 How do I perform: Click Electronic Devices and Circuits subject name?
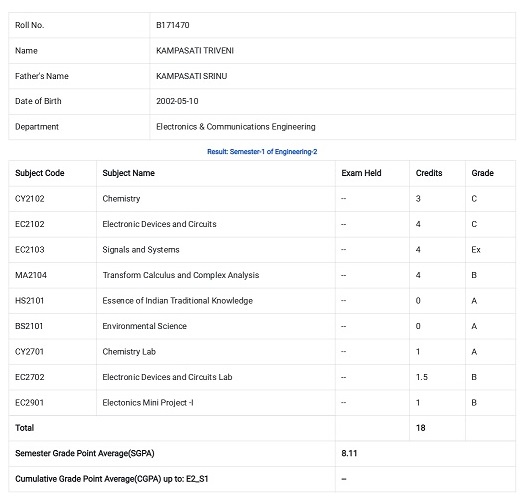coord(159,224)
